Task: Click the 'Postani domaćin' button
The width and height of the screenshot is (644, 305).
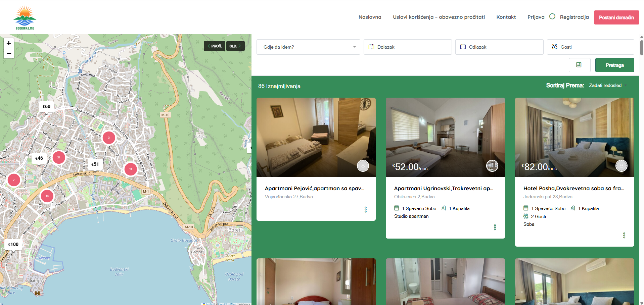Action: pos(616,17)
